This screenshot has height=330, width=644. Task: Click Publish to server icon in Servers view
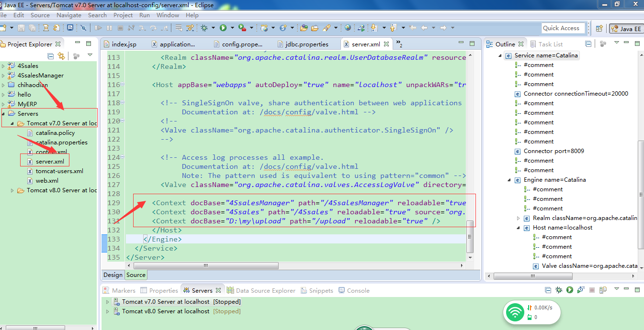tap(603, 290)
